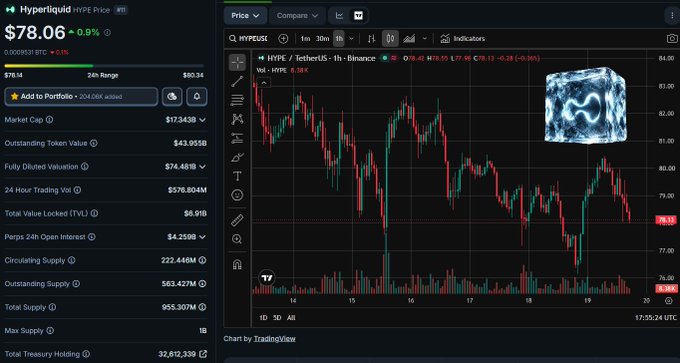Click the Hyperliquid logo icon
Screen dimensions: 680x363
pyautogui.click(x=10, y=10)
